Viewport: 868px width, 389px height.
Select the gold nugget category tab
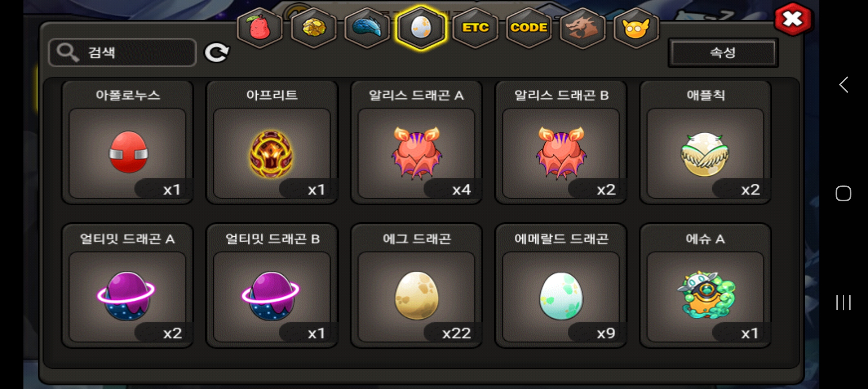314,28
